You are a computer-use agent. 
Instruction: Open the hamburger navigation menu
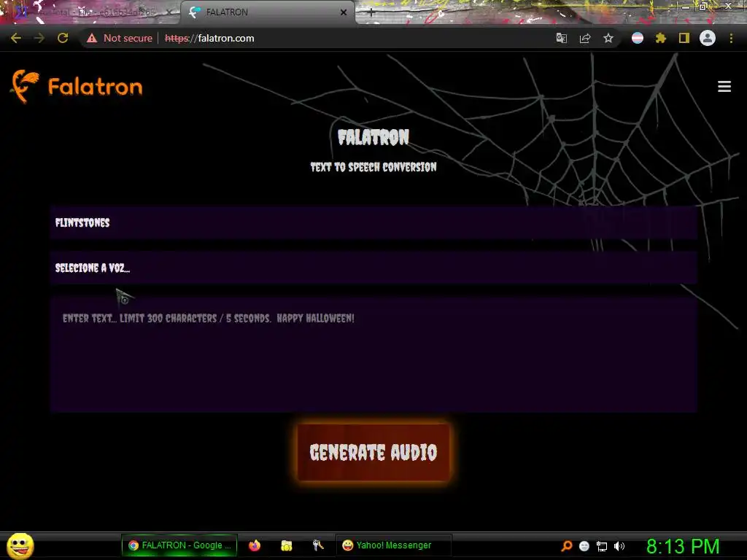tap(724, 86)
